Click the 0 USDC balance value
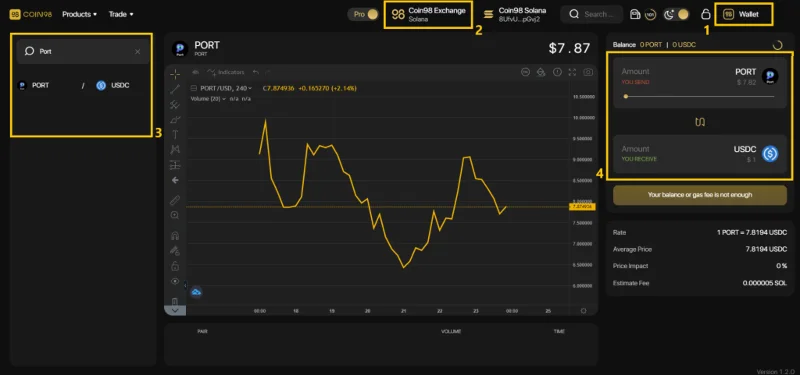This screenshot has height=375, width=800. pos(684,45)
